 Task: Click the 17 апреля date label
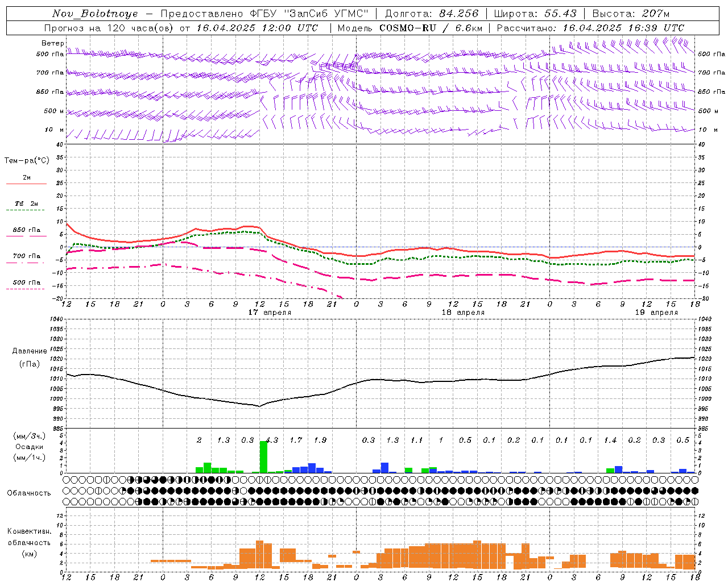270,313
